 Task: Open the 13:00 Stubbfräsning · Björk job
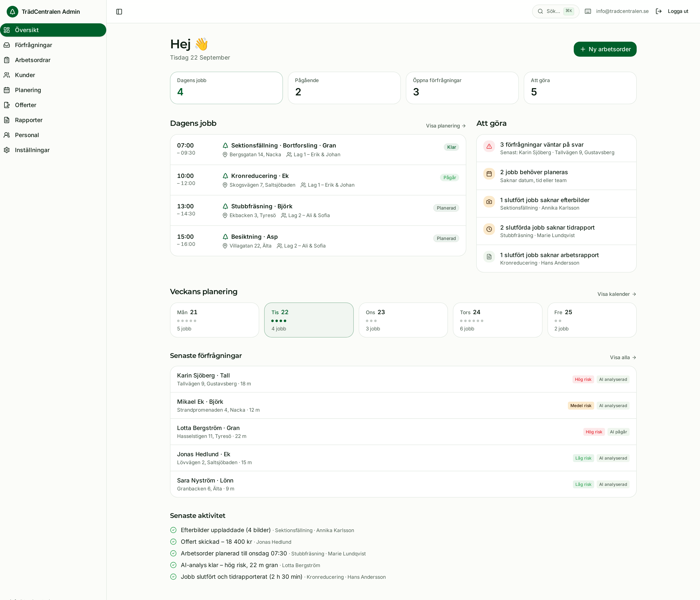(x=318, y=210)
